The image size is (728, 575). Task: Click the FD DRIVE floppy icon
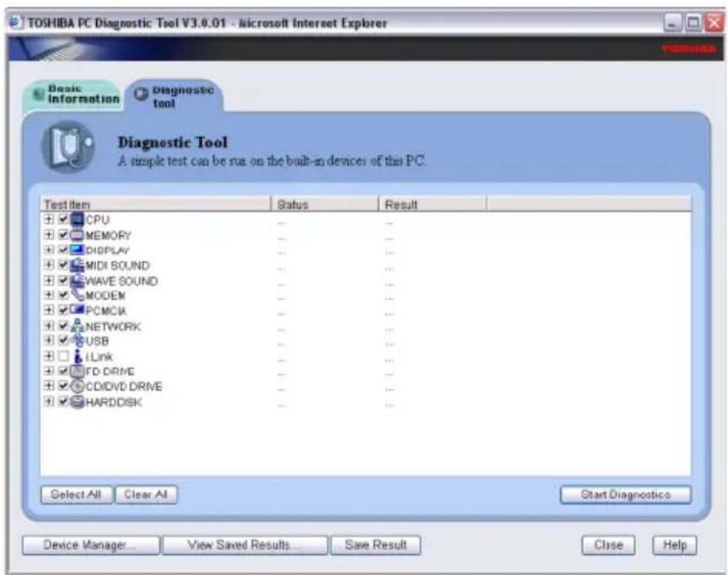77,371
